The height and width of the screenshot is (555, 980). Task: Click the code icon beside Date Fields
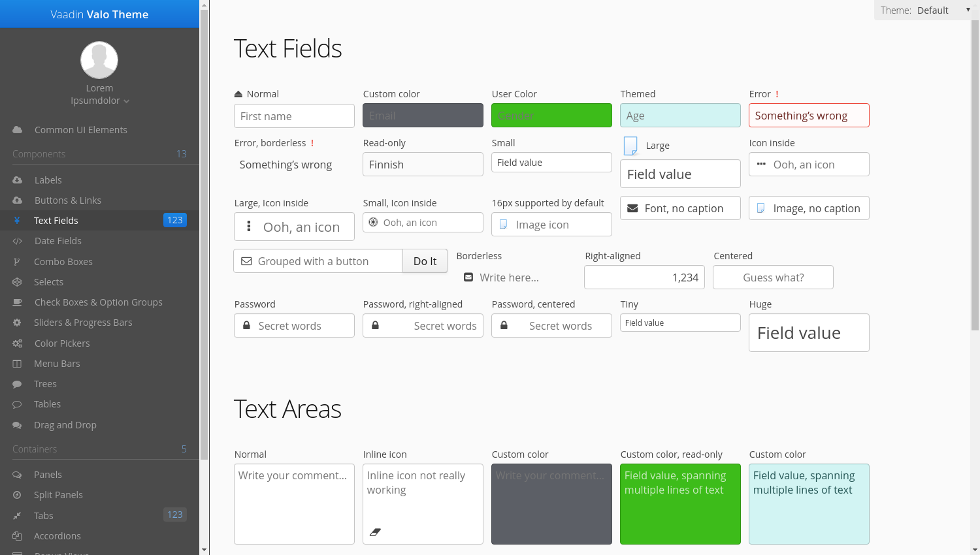pos(18,241)
